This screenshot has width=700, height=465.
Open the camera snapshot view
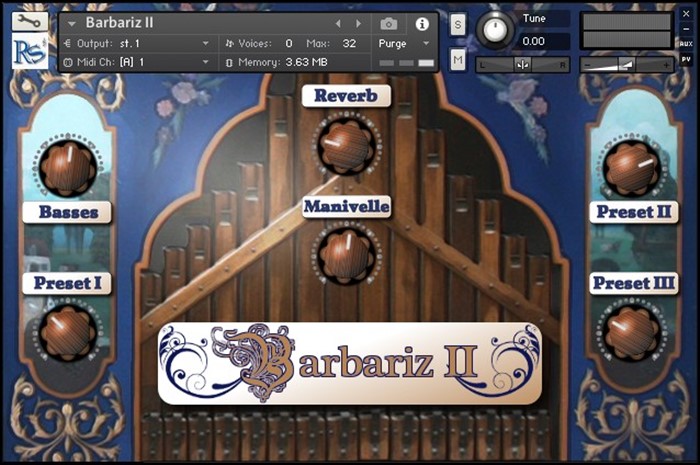coord(389,24)
